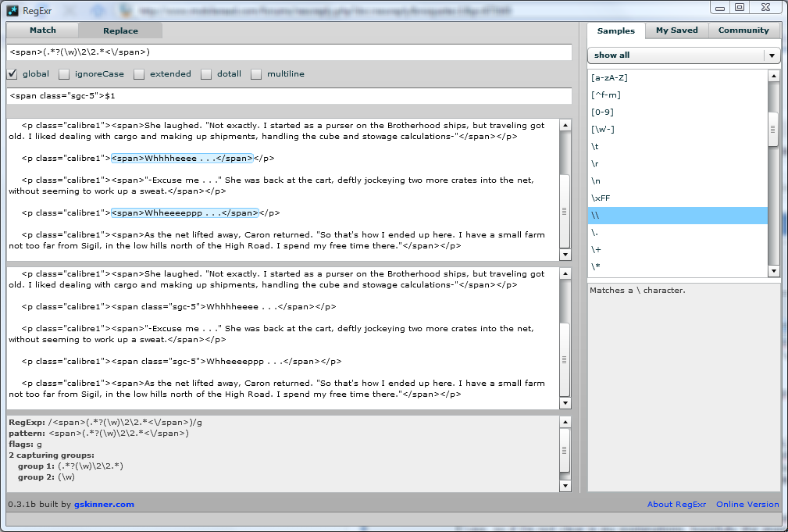Image resolution: width=788 pixels, height=532 pixels.
Task: Select the [a-zA-Z] sample
Action: click(x=677, y=77)
